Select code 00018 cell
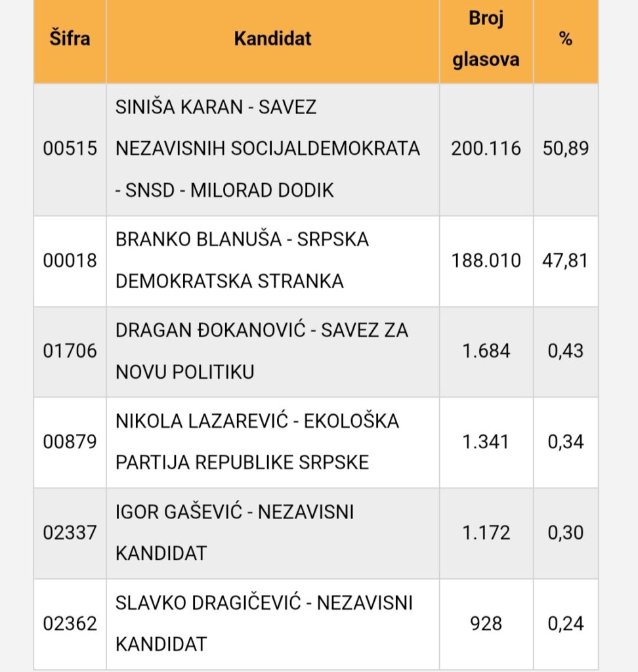 70,261
